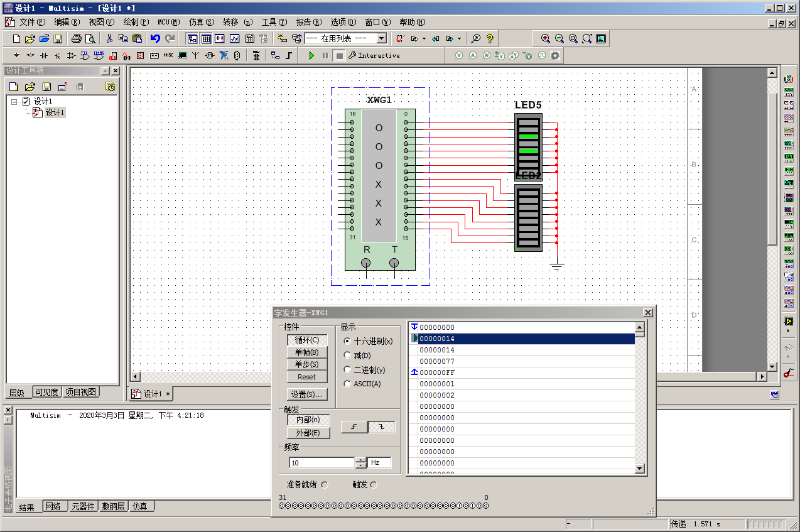Viewport: 800px width, 532px height.
Task: Open the 在用列表 combo box
Action: coord(381,38)
